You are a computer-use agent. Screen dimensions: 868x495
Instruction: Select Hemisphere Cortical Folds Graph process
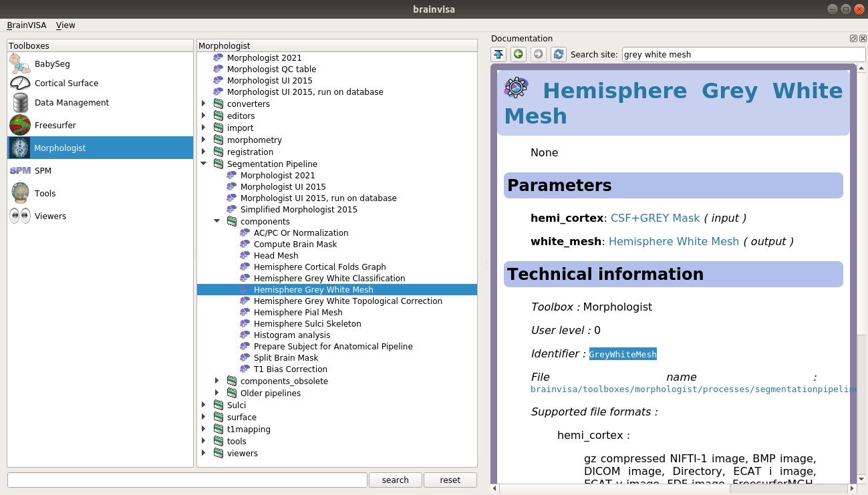320,267
